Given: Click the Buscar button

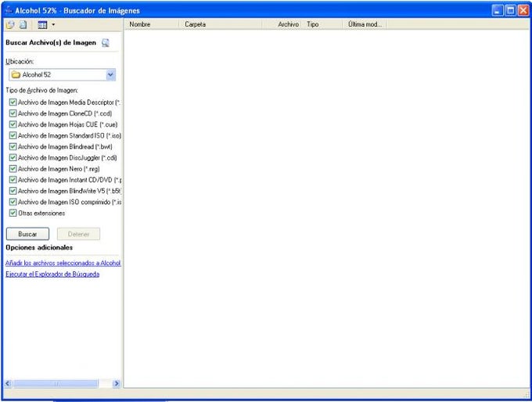Looking at the screenshot, I should click(27, 234).
